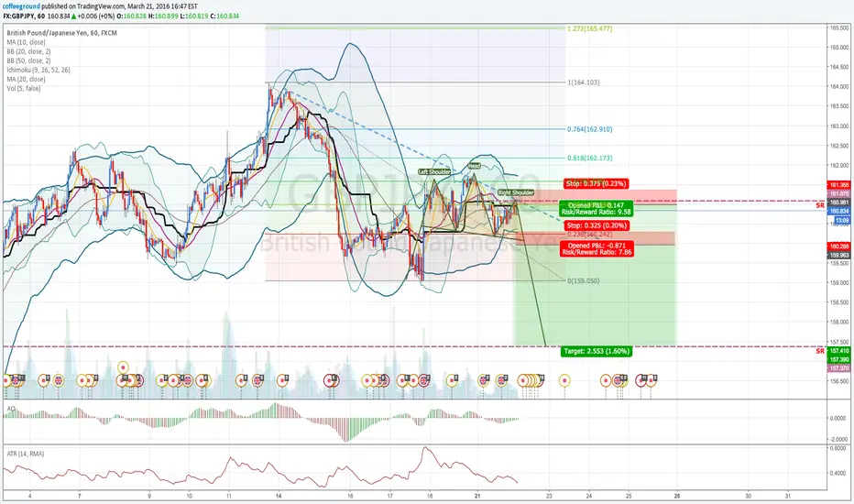Select the Right Shoulder pattern label
The width and height of the screenshot is (854, 504).
tap(515, 192)
